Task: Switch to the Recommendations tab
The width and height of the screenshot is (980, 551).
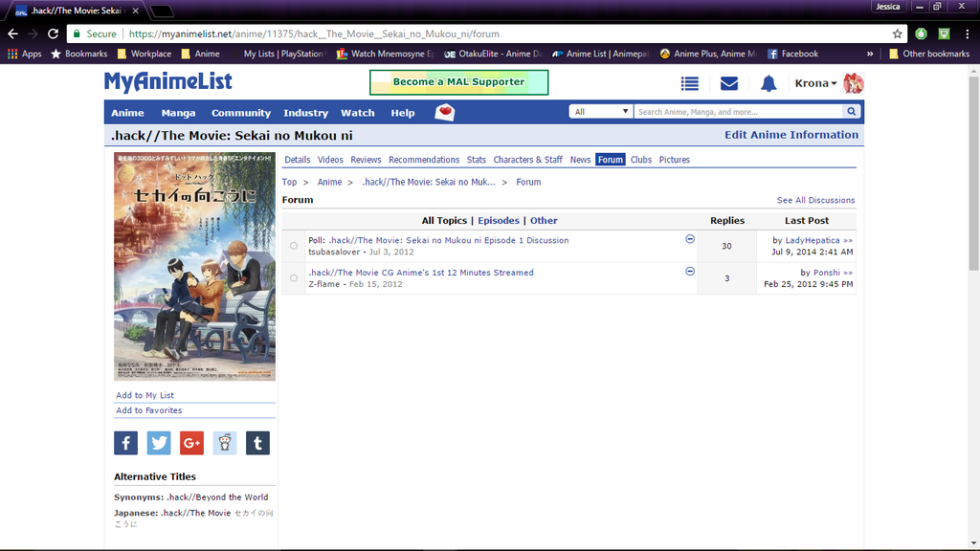Action: (424, 160)
